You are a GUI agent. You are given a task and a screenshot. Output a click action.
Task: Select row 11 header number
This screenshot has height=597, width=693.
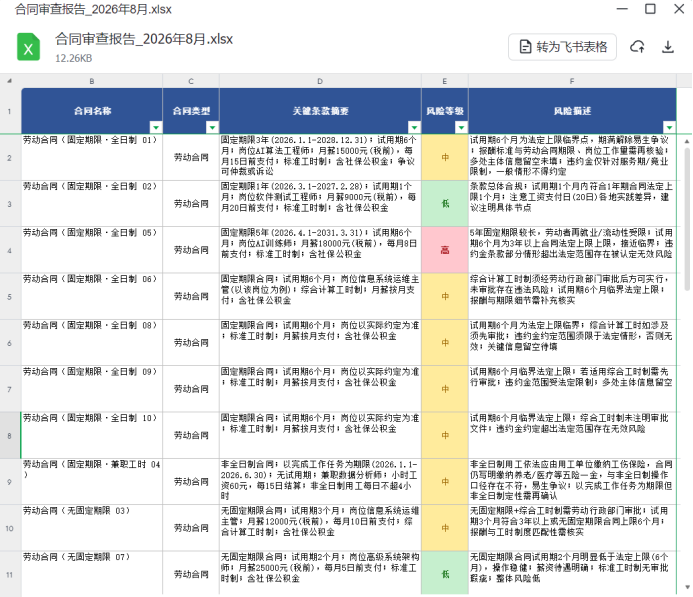click(9, 575)
